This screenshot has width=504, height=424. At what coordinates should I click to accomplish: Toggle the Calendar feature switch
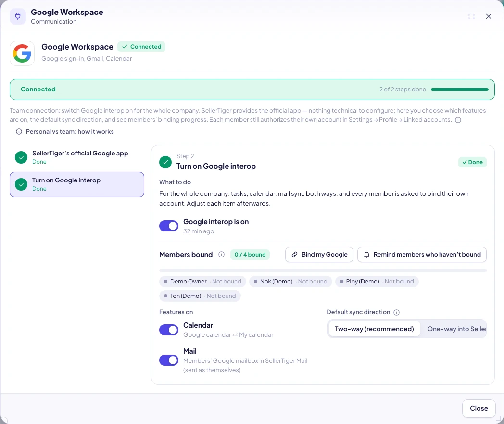(x=169, y=330)
